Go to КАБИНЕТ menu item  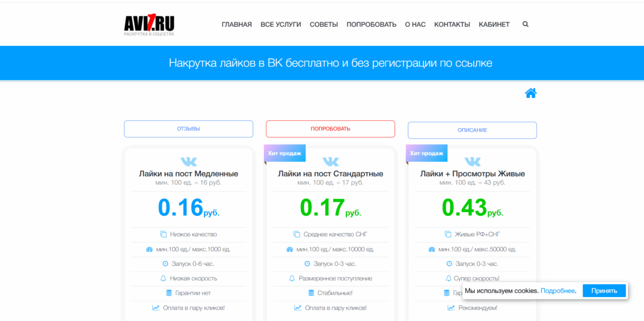click(494, 25)
